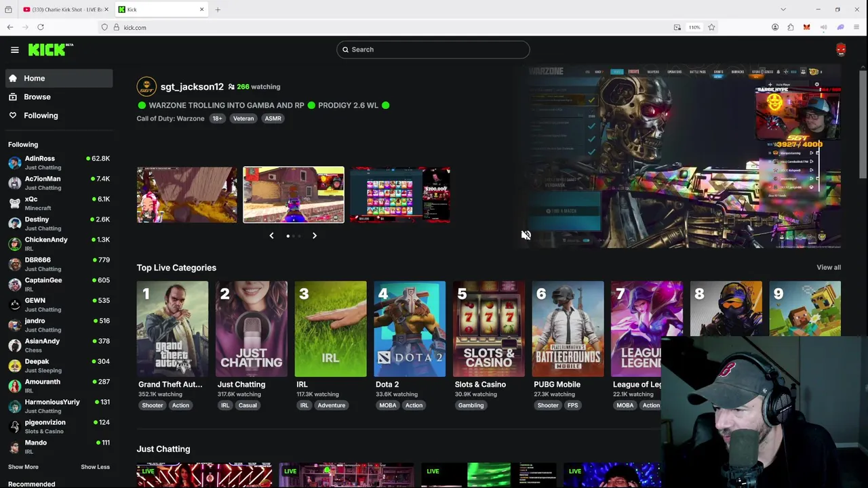Select the 18+ tag
Image resolution: width=868 pixels, height=488 pixels.
click(217, 119)
